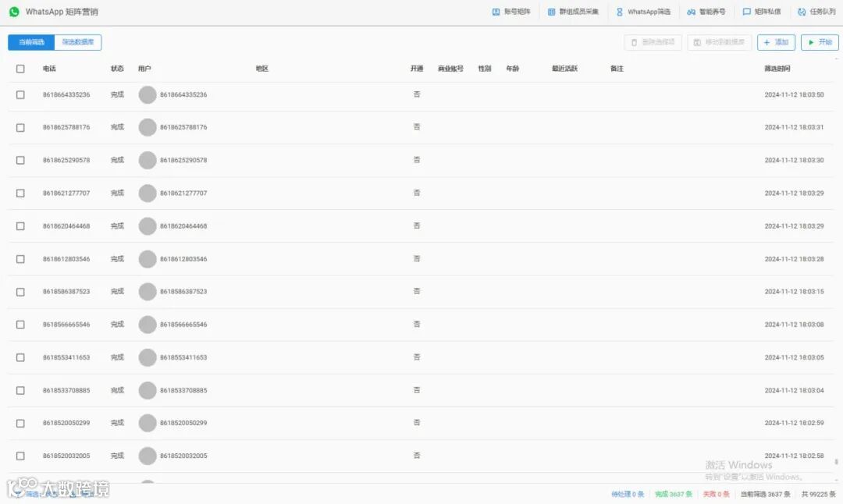The height and width of the screenshot is (504, 843).
Task: Check the row for 8618612803546
Action: [x=20, y=259]
